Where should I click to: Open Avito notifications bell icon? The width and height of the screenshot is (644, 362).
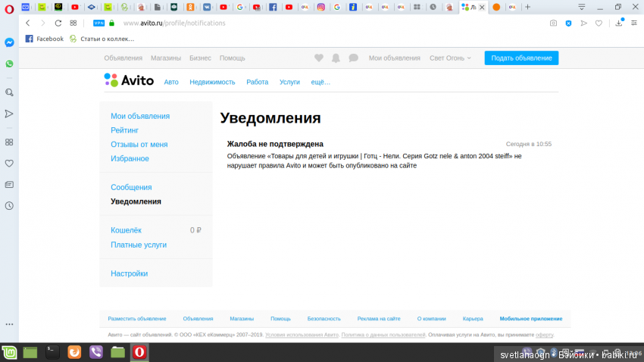(x=336, y=58)
